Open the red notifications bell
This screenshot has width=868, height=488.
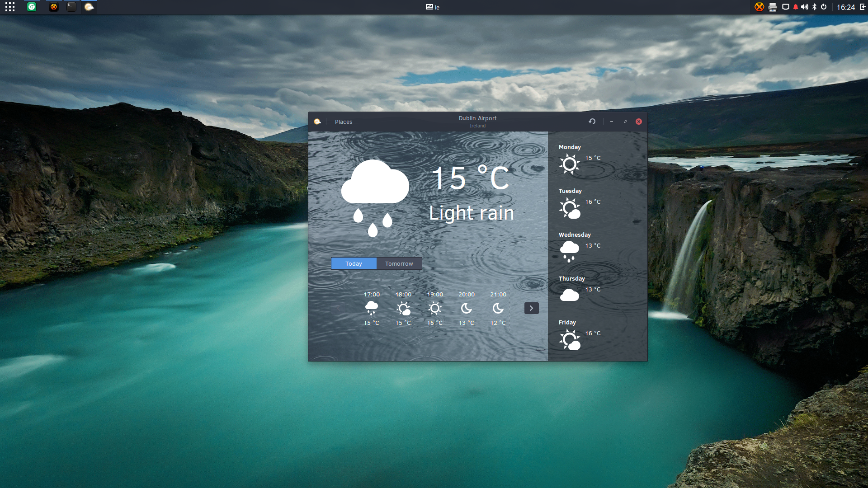(796, 7)
